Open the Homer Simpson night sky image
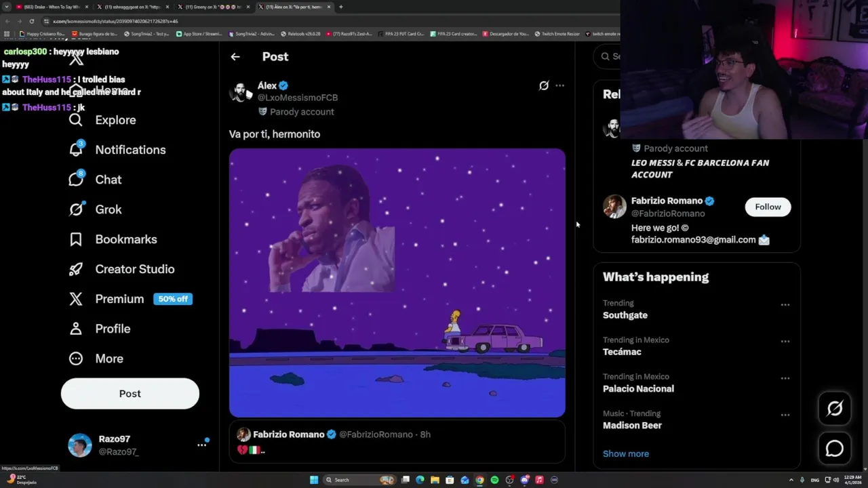This screenshot has width=868, height=488. coord(397,283)
